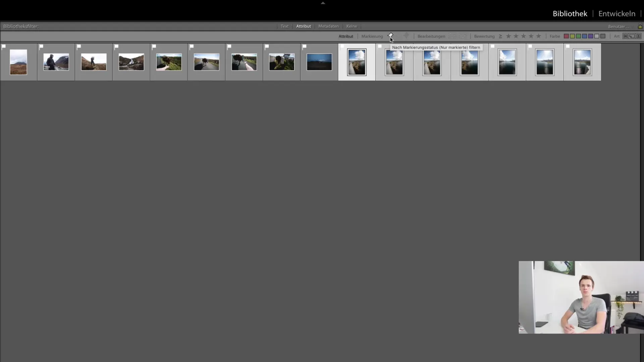Viewport: 644px width, 362px height.
Task: Click the Bearbeitungen label
Action: (431, 36)
